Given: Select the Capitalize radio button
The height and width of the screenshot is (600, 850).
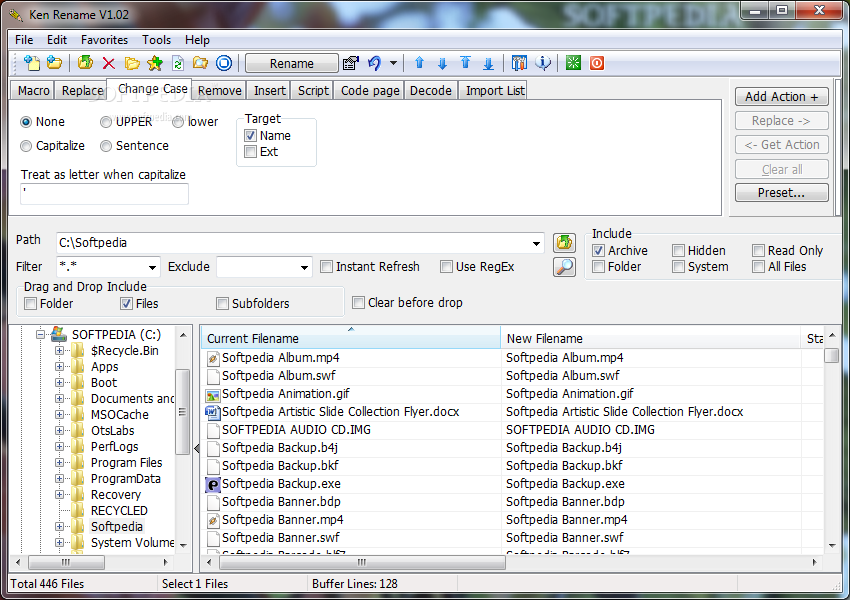Looking at the screenshot, I should [x=25, y=146].
